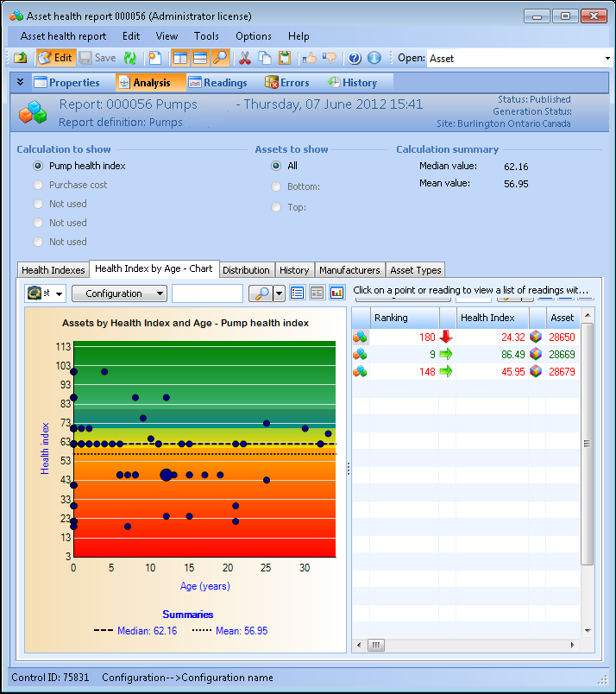The image size is (616, 694).
Task: Click the thumbs up icon
Action: (310, 58)
